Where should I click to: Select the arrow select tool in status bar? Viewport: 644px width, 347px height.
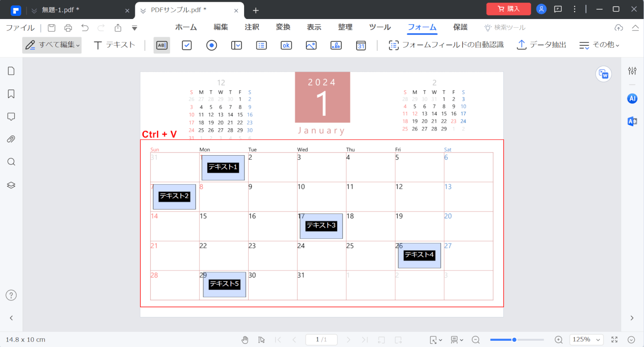pyautogui.click(x=261, y=339)
